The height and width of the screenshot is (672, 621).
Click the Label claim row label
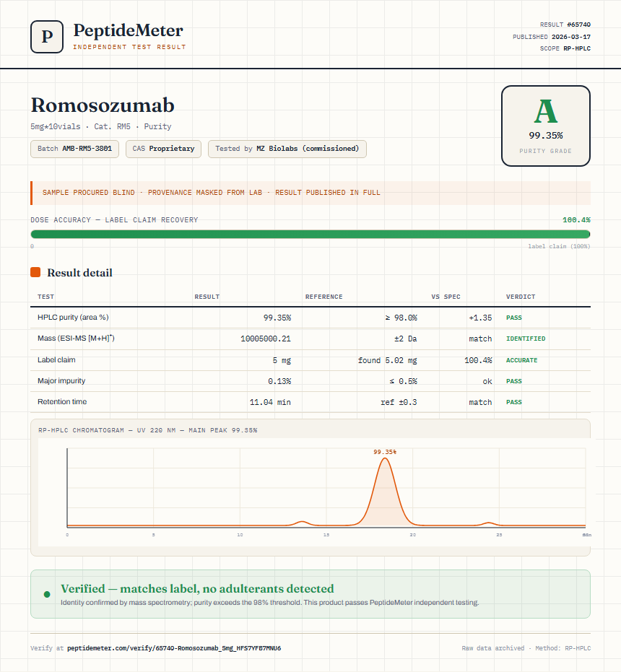coord(56,359)
